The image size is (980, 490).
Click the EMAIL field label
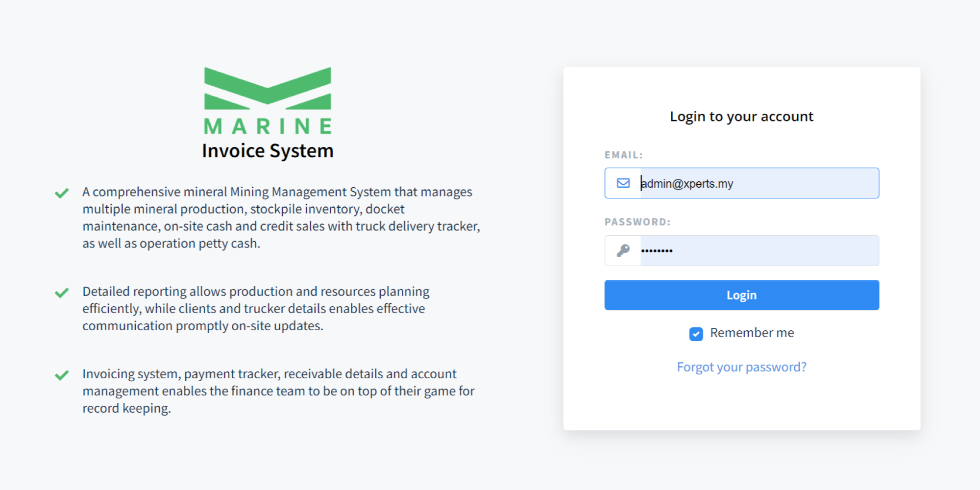pos(623,155)
